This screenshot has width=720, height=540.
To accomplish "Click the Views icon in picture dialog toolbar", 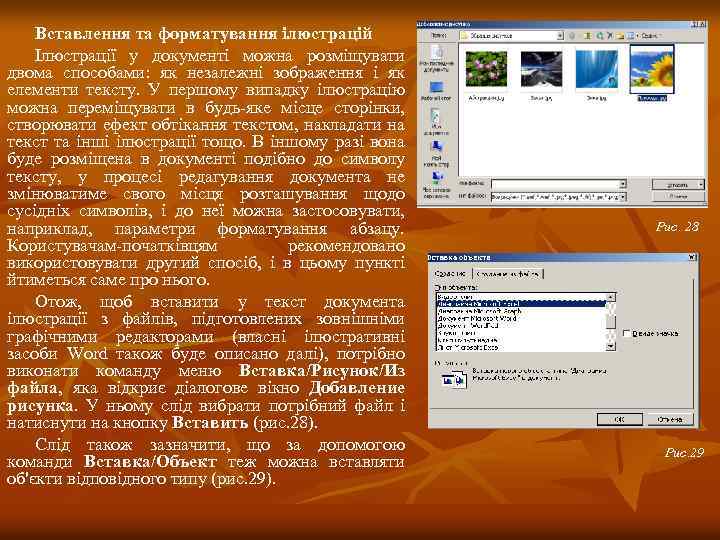I will 630,35.
